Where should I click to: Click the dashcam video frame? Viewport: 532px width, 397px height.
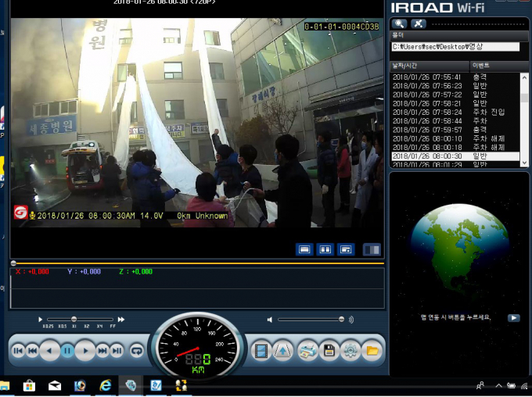[x=197, y=123]
